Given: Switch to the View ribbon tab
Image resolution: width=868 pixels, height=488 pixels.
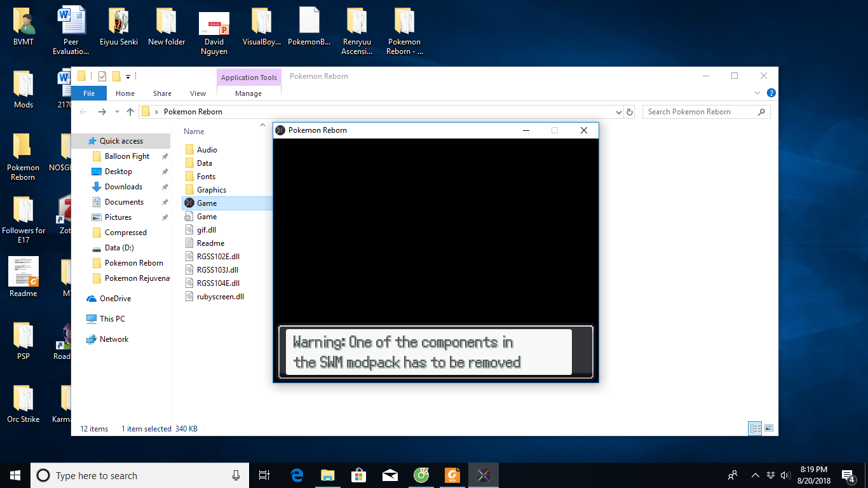Looking at the screenshot, I should (198, 93).
